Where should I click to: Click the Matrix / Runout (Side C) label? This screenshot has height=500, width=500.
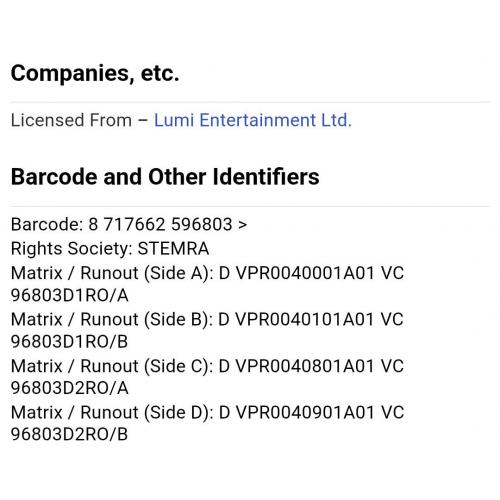112,366
